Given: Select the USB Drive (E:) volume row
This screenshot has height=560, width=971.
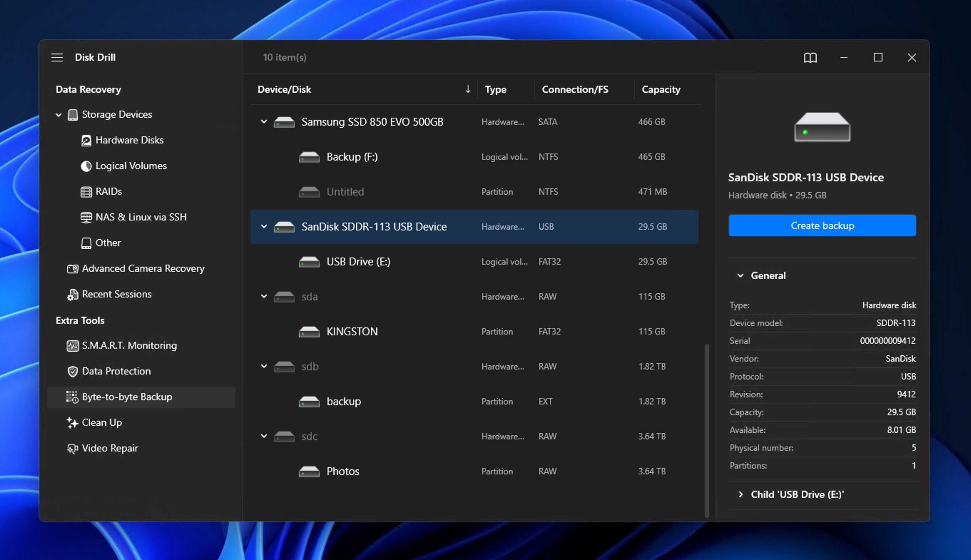Looking at the screenshot, I should click(474, 261).
